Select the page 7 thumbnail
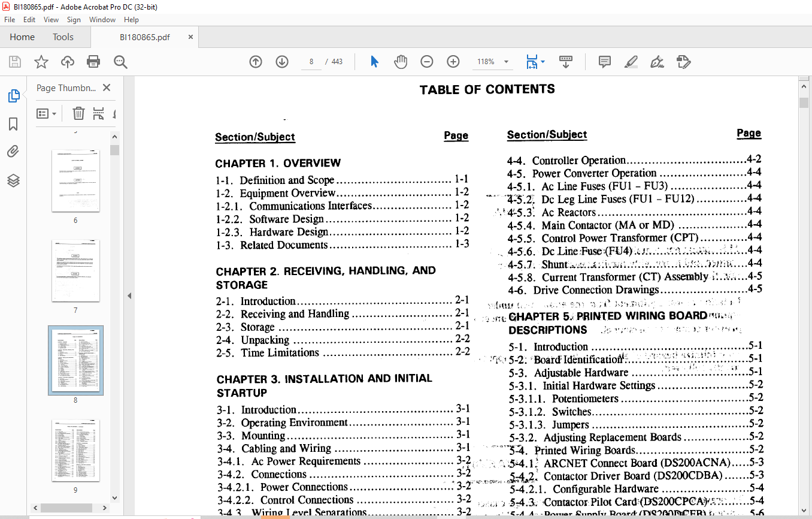 (x=75, y=271)
